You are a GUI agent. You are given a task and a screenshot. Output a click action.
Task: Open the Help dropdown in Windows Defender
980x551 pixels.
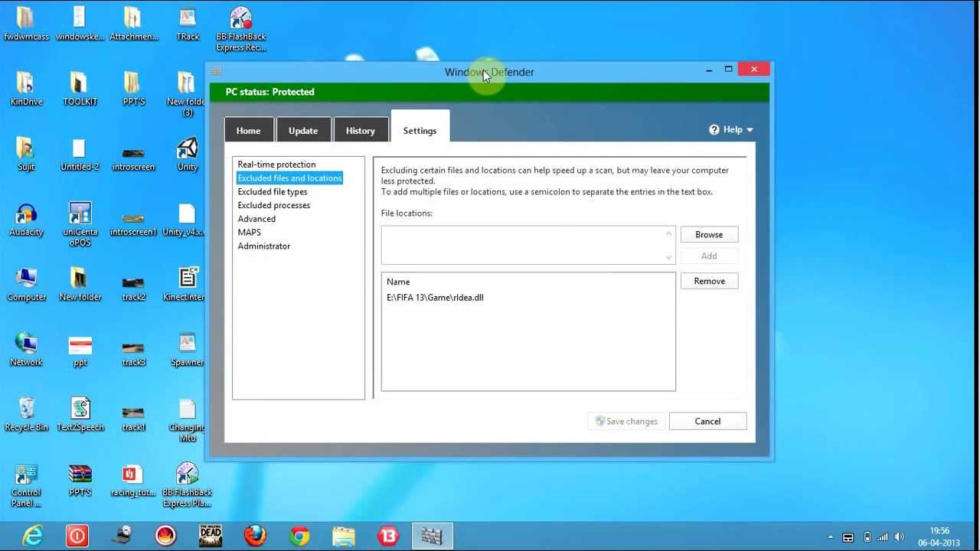(x=731, y=129)
